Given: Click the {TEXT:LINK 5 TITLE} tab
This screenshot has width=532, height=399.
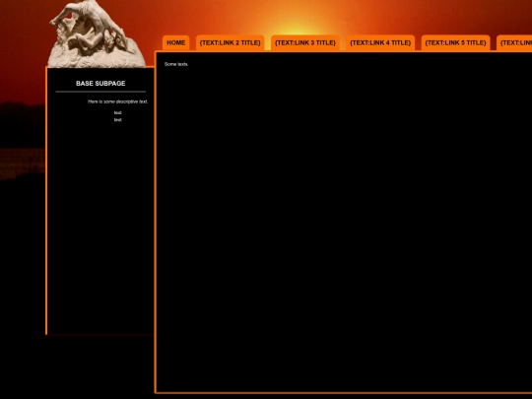Looking at the screenshot, I should pos(456,42).
